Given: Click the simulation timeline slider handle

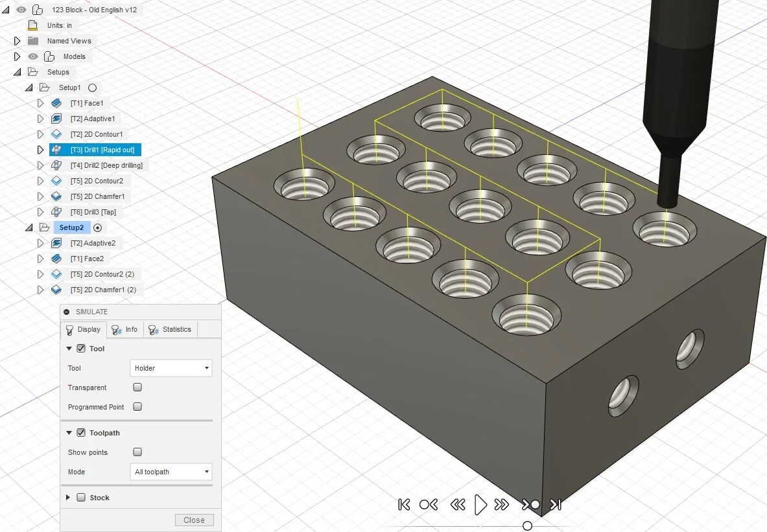Looking at the screenshot, I should 527,526.
